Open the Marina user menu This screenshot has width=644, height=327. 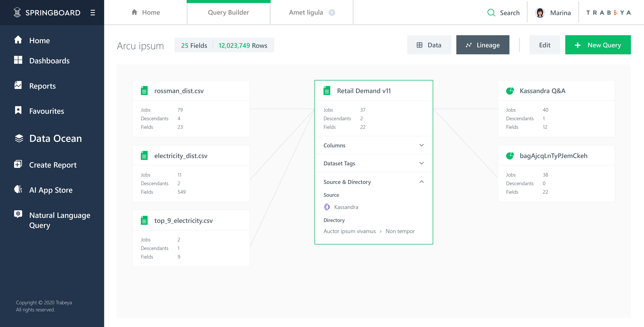tap(553, 13)
